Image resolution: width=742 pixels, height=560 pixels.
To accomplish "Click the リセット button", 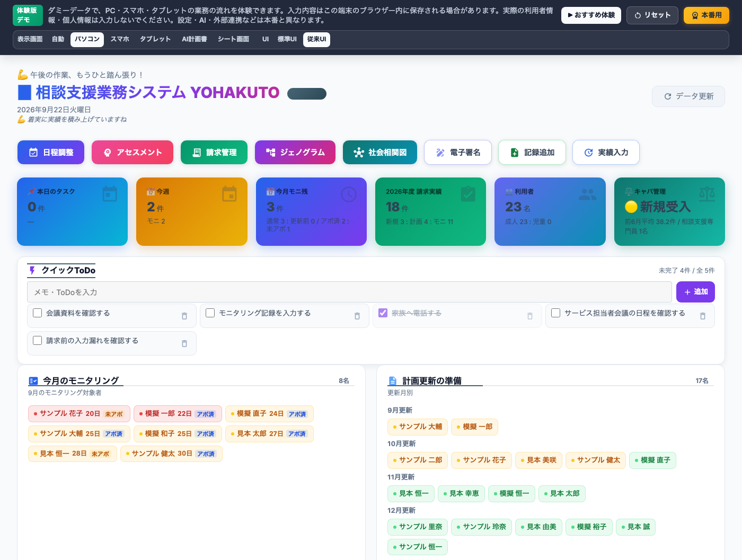I will (653, 15).
